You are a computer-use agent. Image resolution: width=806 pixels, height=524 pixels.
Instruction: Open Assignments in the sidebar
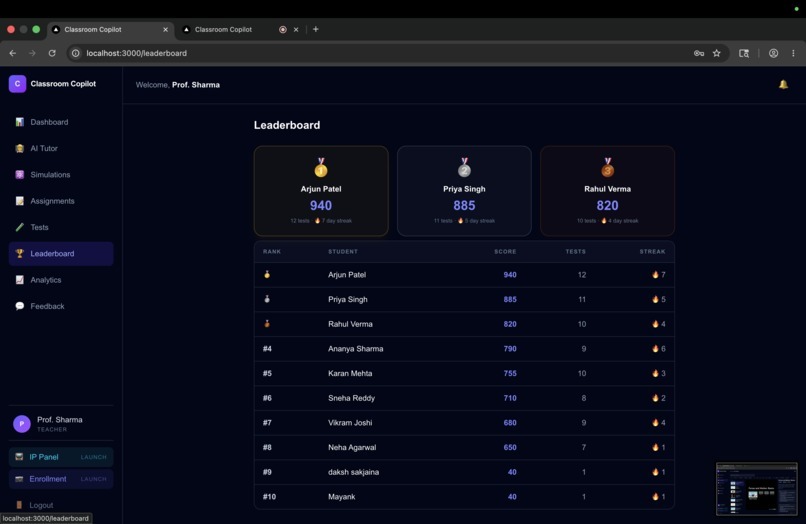click(x=61, y=201)
